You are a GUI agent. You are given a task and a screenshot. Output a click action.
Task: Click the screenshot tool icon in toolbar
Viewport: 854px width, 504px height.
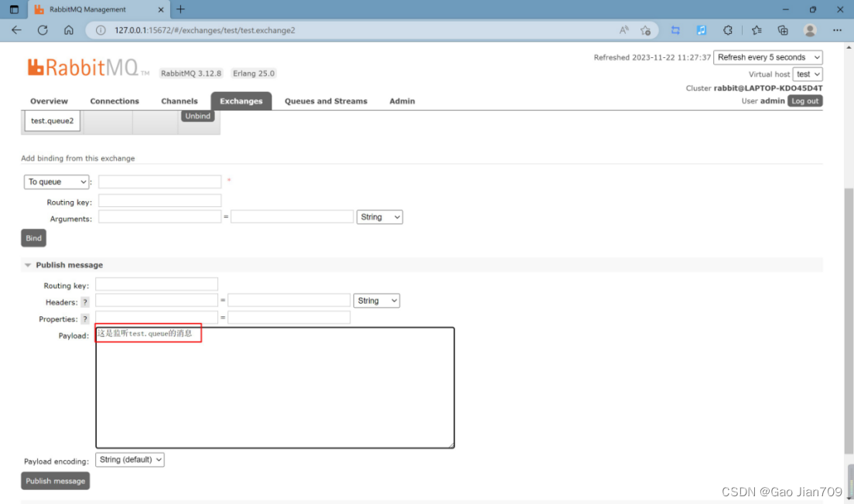coord(675,30)
